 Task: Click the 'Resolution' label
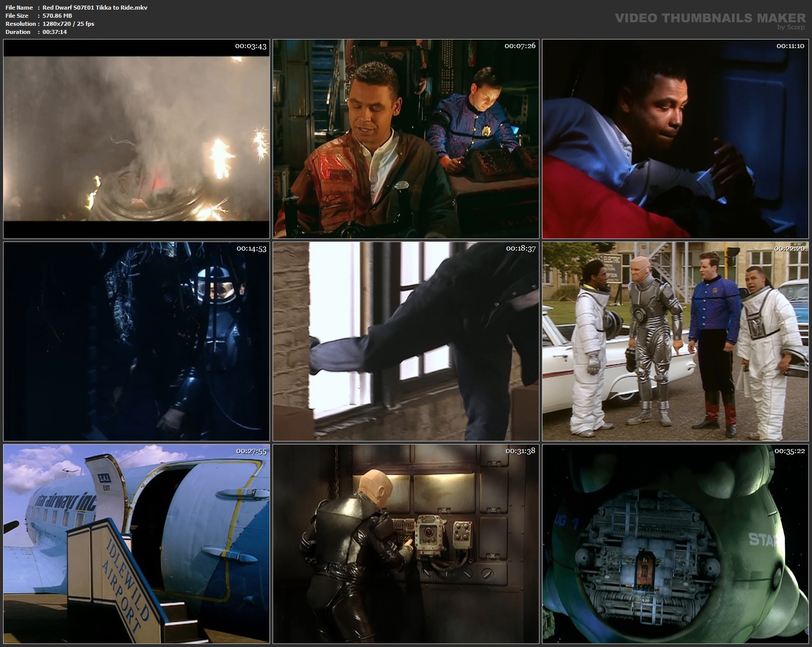click(x=20, y=24)
